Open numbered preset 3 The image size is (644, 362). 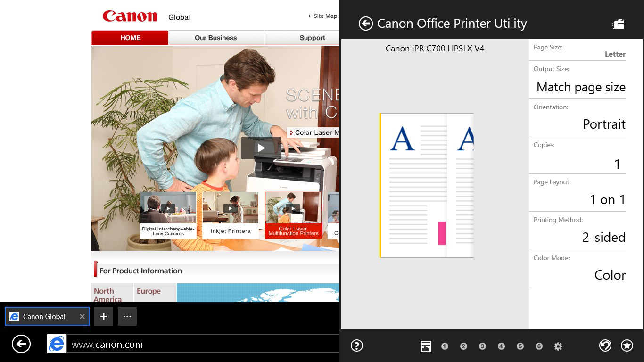pyautogui.click(x=482, y=346)
